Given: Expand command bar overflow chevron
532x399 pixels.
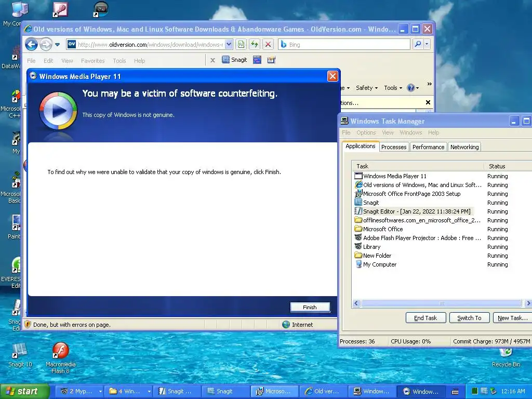Looking at the screenshot, I should click(x=430, y=84).
